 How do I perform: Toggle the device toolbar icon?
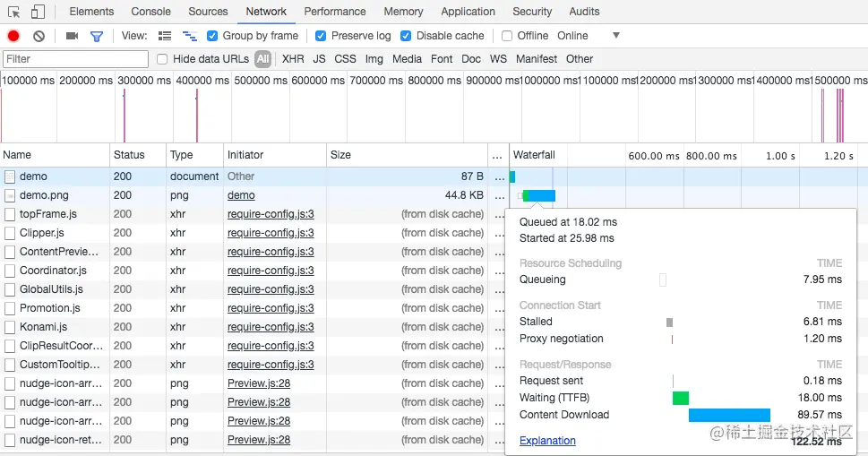tap(38, 12)
